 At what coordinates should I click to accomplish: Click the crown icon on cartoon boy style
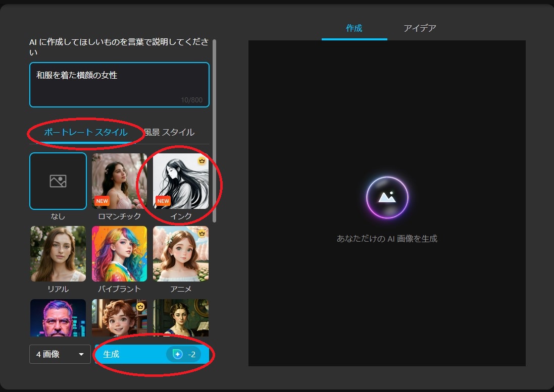point(140,306)
